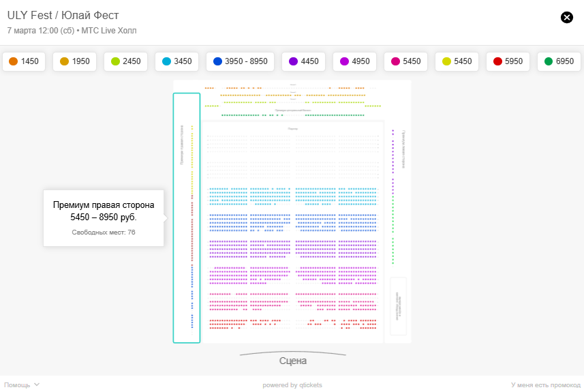Select the 2450 price category
Viewport: 584px width, 392px height.
pos(125,61)
